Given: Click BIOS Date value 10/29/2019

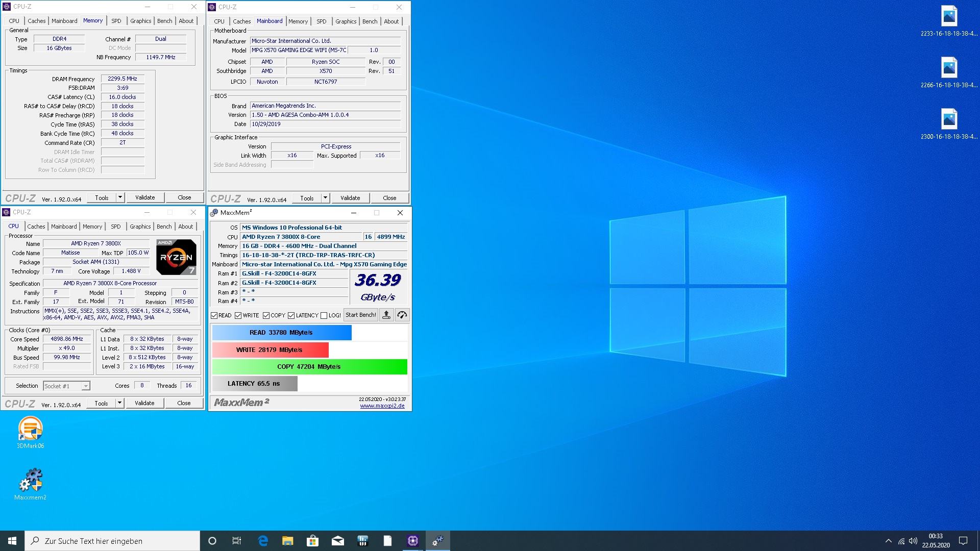Looking at the screenshot, I should [325, 124].
